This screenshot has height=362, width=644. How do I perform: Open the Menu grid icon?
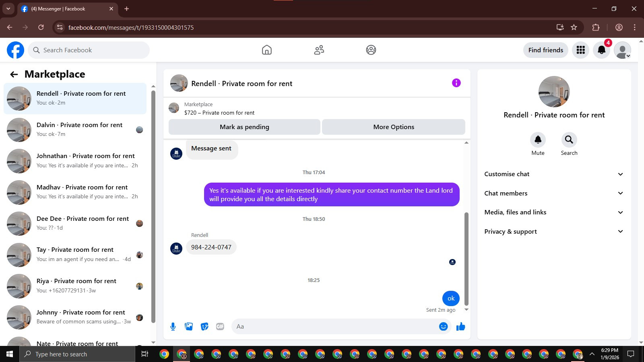580,50
